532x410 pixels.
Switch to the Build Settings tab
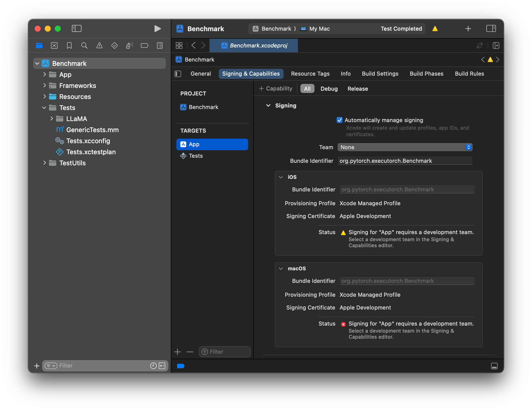click(380, 74)
